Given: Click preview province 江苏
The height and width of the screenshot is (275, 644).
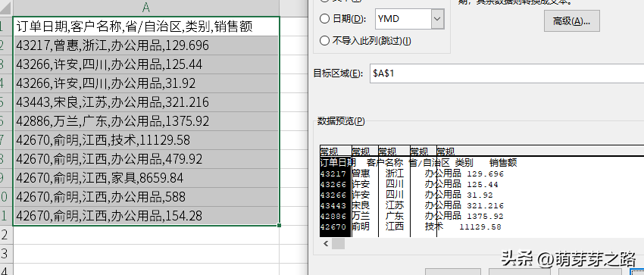Looking at the screenshot, I should pyautogui.click(x=395, y=205).
